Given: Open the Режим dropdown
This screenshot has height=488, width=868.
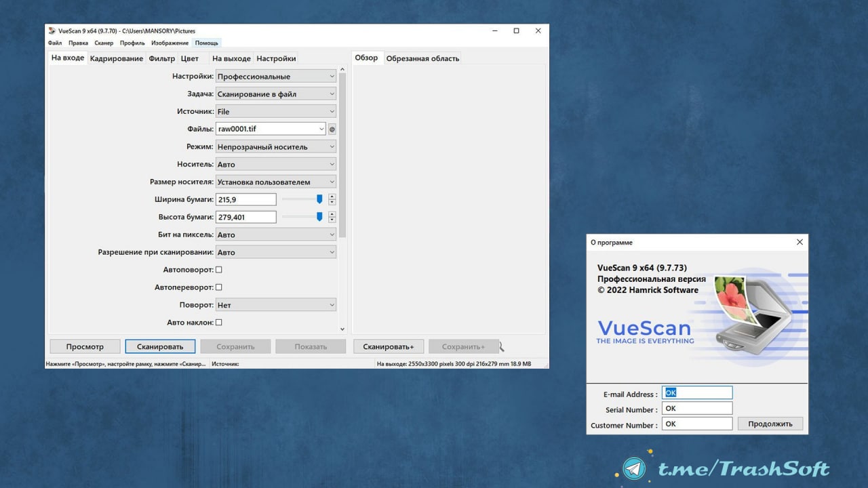Looking at the screenshot, I should click(x=276, y=147).
